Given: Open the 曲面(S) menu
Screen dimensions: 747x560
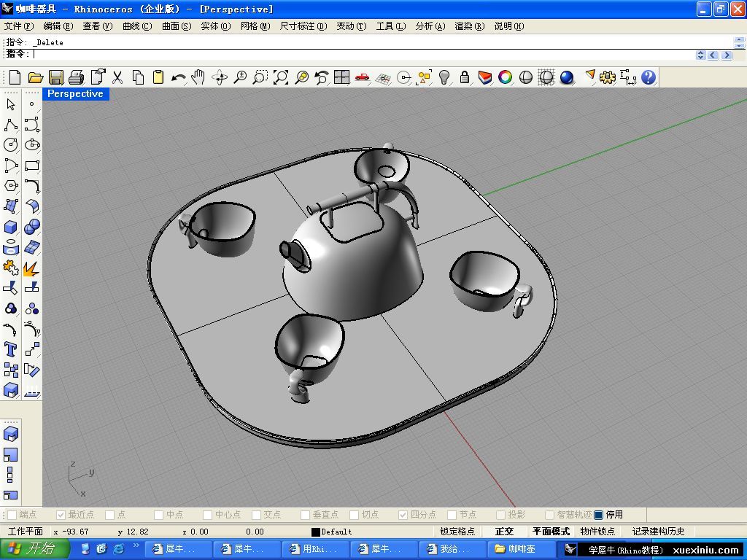Looking at the screenshot, I should pos(177,26).
